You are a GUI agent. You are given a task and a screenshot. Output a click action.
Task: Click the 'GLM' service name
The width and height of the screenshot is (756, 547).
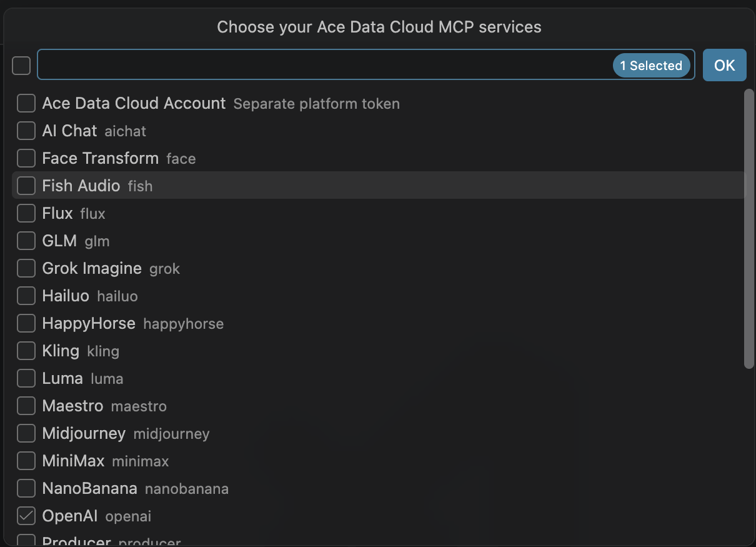(x=59, y=241)
